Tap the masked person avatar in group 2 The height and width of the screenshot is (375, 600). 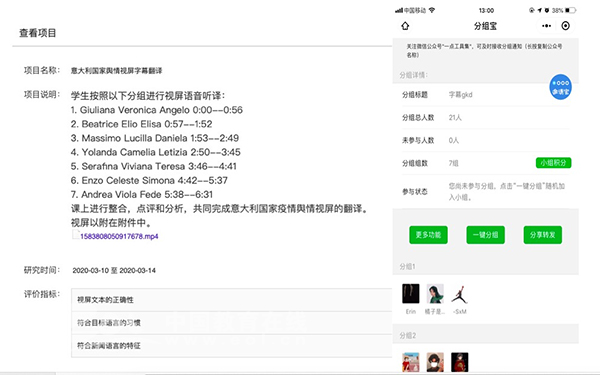click(435, 362)
